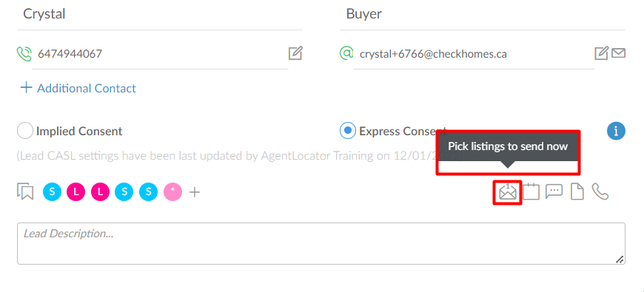This screenshot has height=292, width=644.
Task: Click the document note icon
Action: click(x=577, y=191)
